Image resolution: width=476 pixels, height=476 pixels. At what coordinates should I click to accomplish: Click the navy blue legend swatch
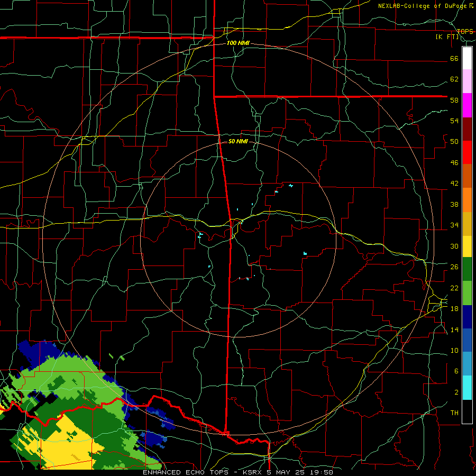click(x=467, y=317)
